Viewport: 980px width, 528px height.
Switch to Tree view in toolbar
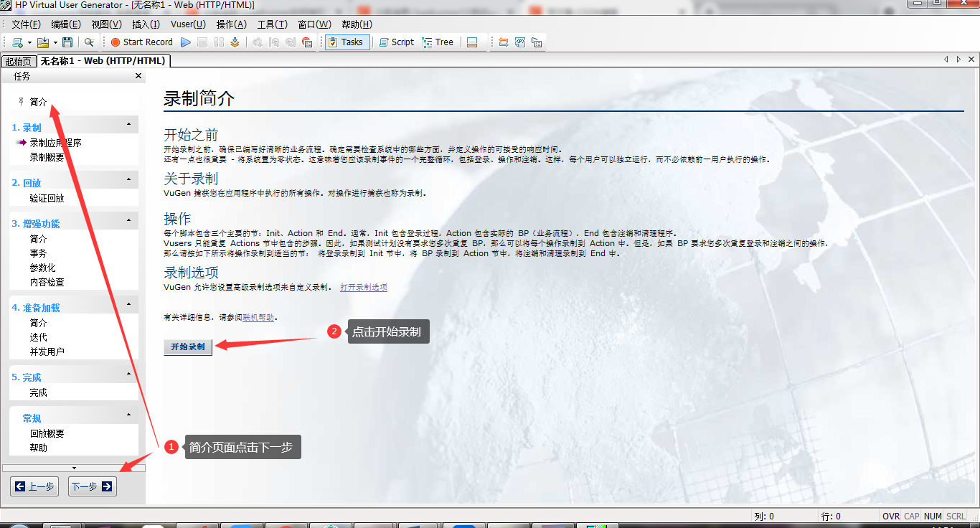pos(438,42)
